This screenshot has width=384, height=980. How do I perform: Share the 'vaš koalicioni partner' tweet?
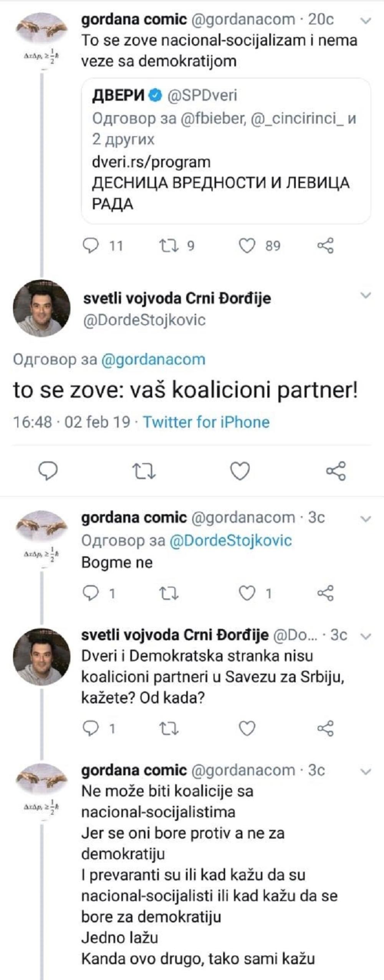pyautogui.click(x=336, y=471)
